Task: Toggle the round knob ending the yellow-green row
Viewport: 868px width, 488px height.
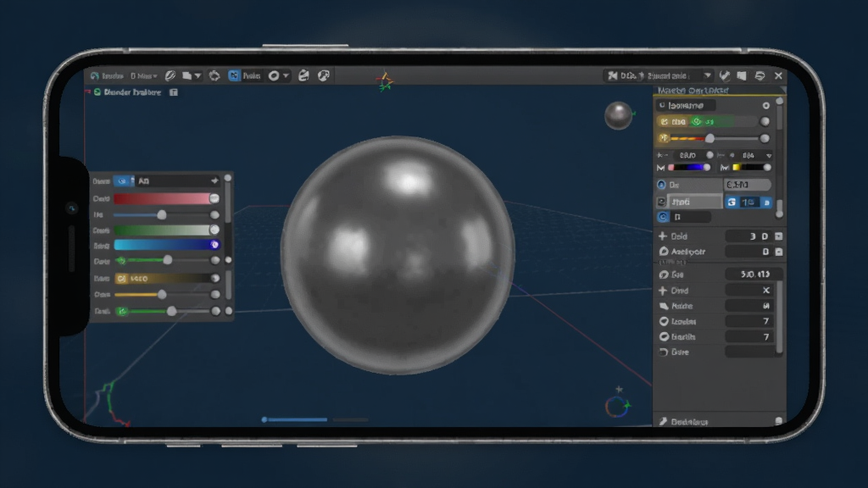Action: (x=765, y=122)
